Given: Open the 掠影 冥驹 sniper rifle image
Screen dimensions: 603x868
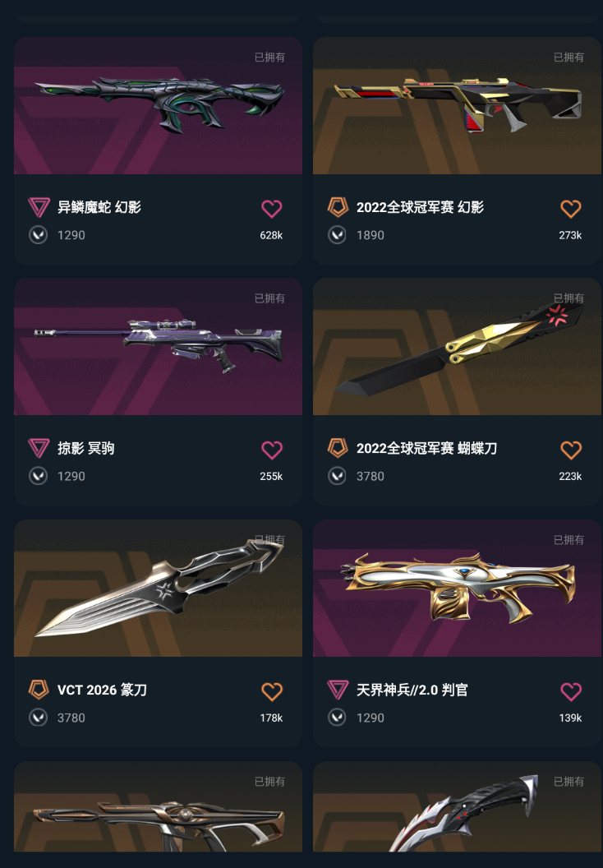Looking at the screenshot, I should coord(159,347).
